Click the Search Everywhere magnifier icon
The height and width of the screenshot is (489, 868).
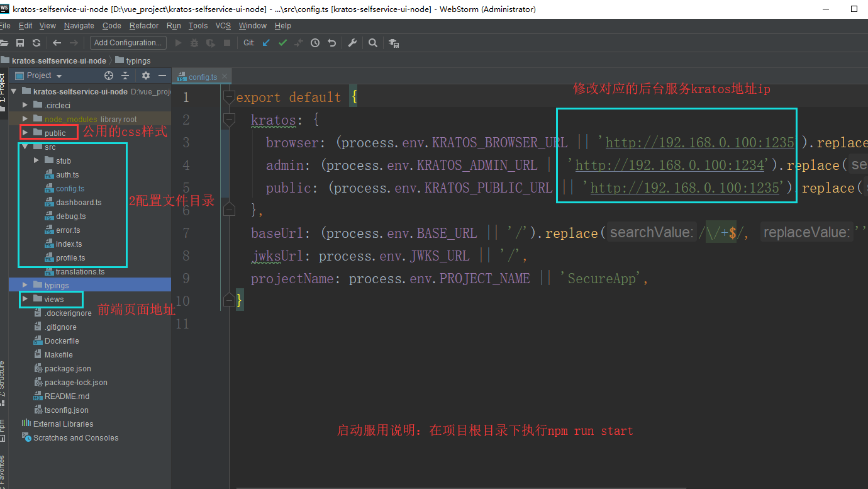click(x=373, y=43)
